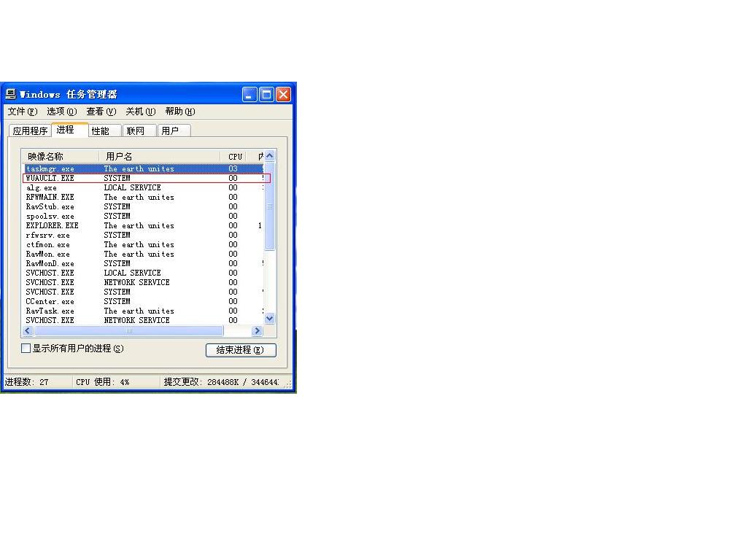Switch to the 性能 tab
This screenshot has width=747, height=560.
[104, 131]
